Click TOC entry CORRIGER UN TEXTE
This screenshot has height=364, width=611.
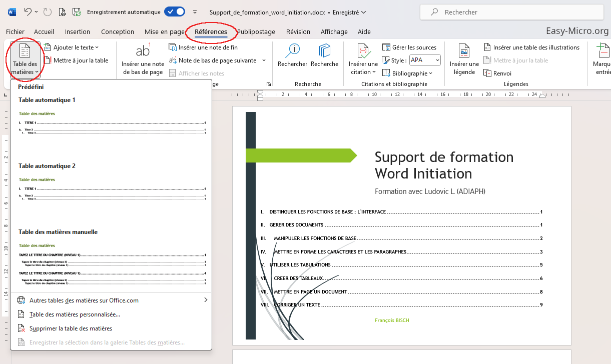coord(297,305)
